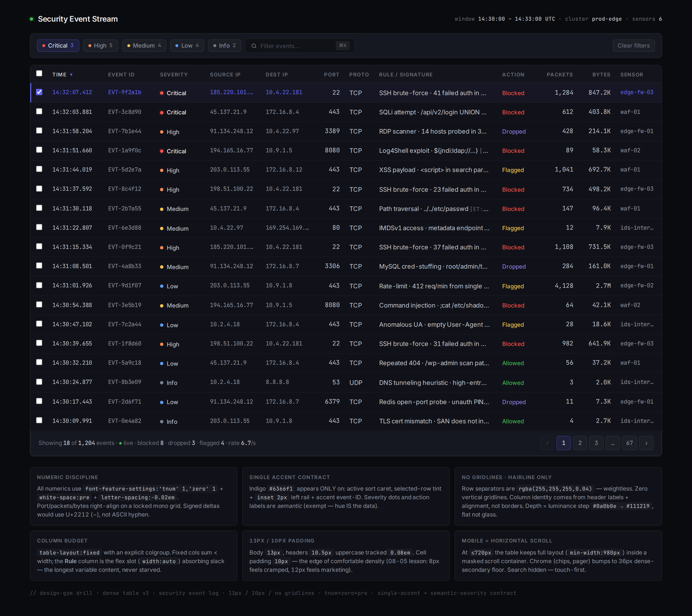
Task: Click Allowed action in EVT-5a9c18 row
Action: (x=513, y=363)
